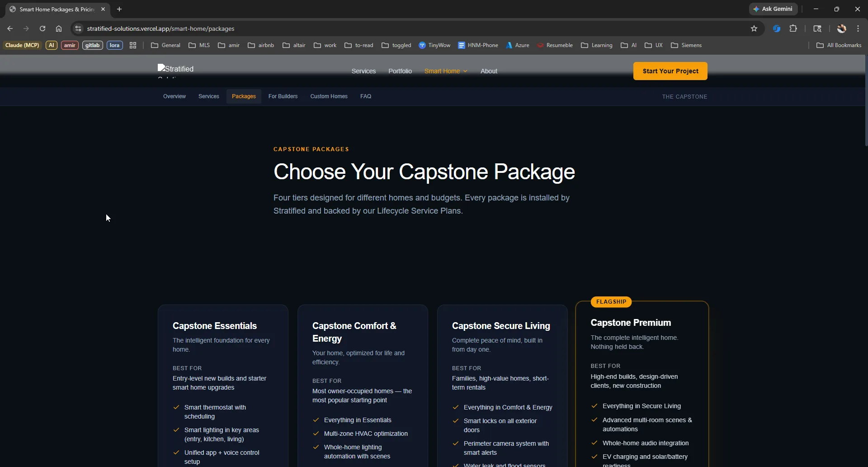Viewport: 868px width, 467px height.
Task: Switch to the For Builders sub-tab
Action: pos(283,96)
